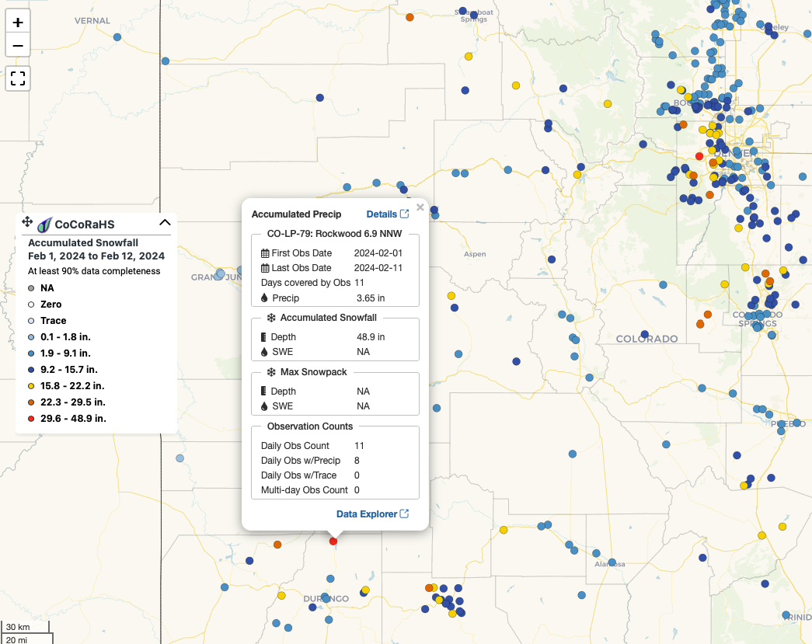Viewport: 812px width, 644px height.
Task: Click the red 29.6 - 48.9 in. legend swatch
Action: pos(31,419)
